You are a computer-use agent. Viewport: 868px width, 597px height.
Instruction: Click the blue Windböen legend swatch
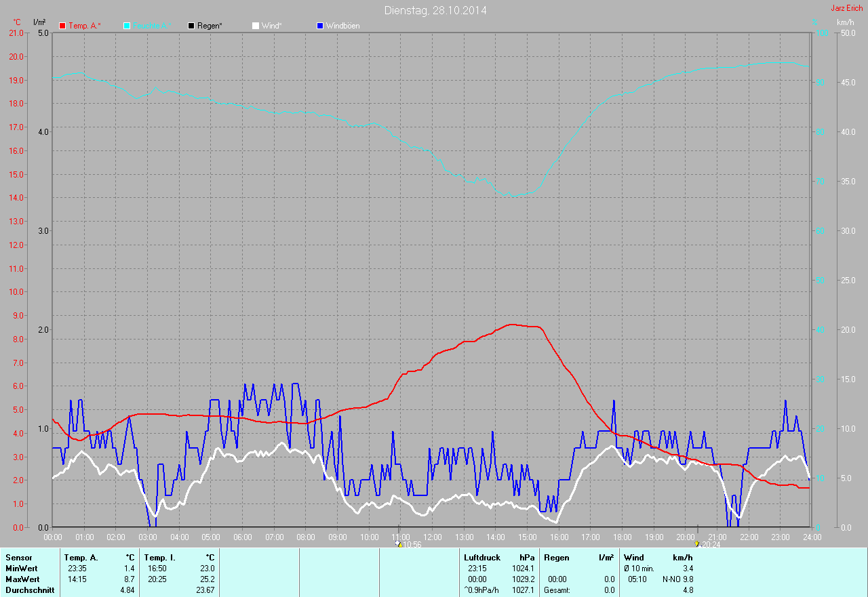click(x=320, y=26)
